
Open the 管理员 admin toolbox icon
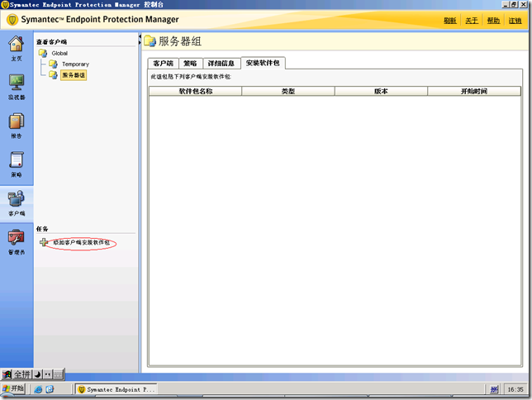click(17, 237)
